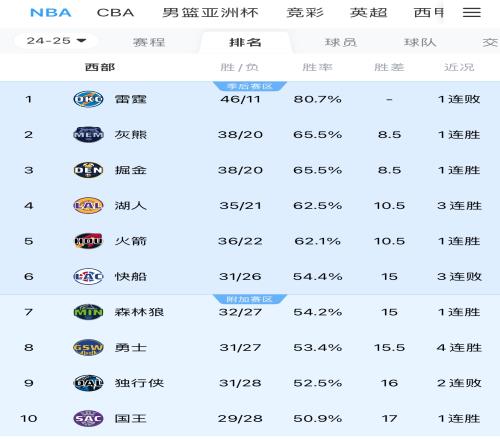
Task: Tap the Clippers LAC team logo
Action: point(88,276)
